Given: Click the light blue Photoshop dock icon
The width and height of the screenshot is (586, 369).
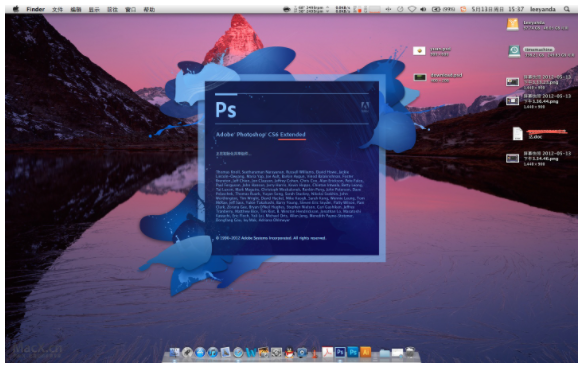Looking at the screenshot, I should pyautogui.click(x=352, y=352).
